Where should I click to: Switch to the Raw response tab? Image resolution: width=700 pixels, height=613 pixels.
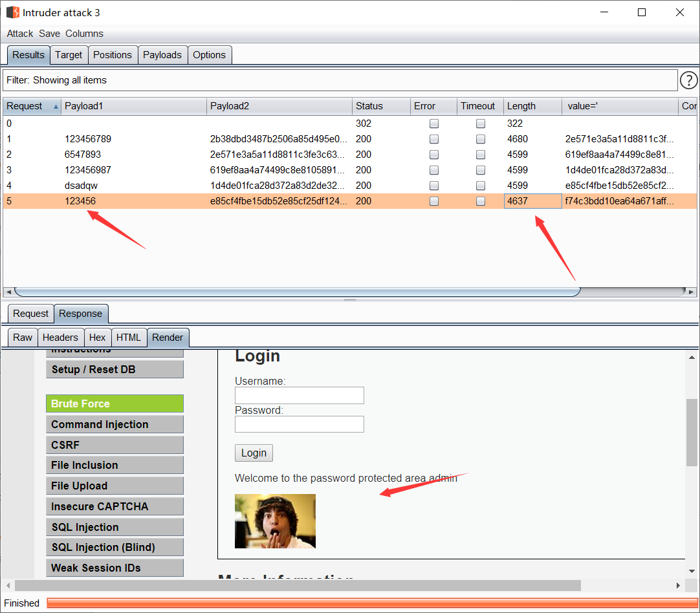click(23, 338)
